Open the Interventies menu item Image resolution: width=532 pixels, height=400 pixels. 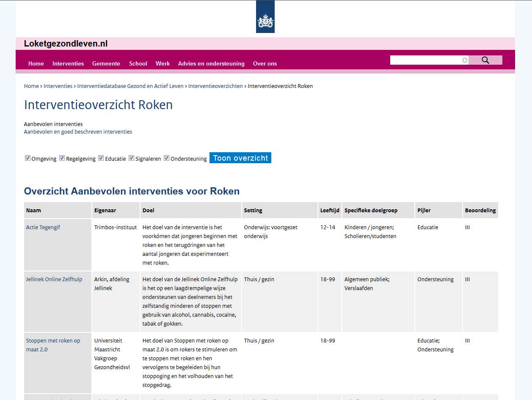coord(68,64)
